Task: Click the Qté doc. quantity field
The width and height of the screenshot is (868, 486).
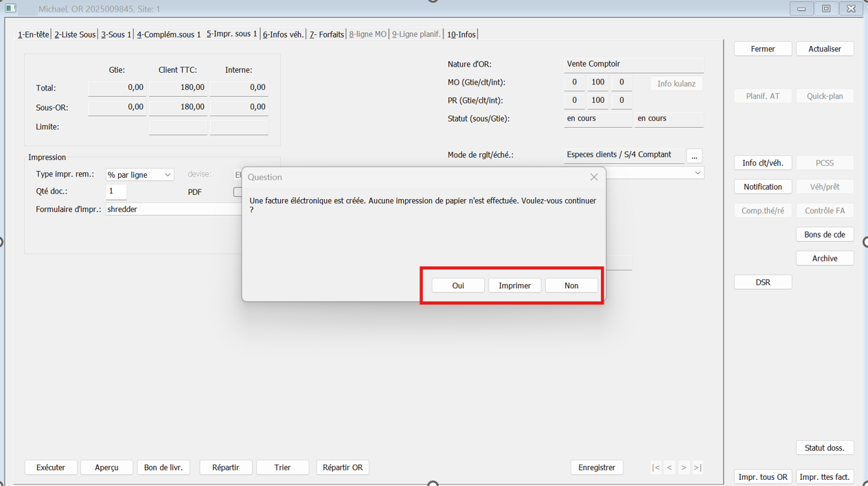Action: [x=116, y=192]
